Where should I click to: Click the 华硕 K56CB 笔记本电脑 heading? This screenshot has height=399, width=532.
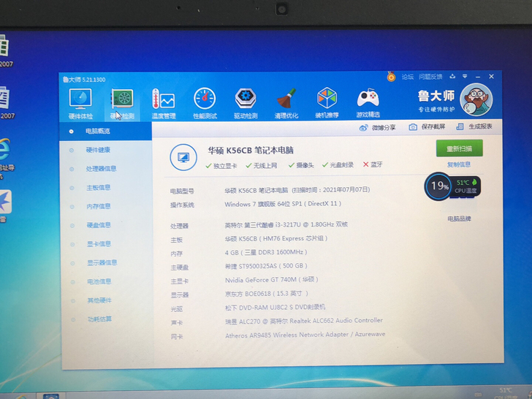click(x=251, y=151)
